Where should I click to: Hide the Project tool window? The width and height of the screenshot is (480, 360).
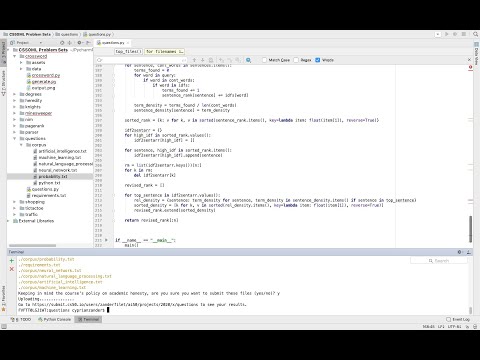click(88, 43)
